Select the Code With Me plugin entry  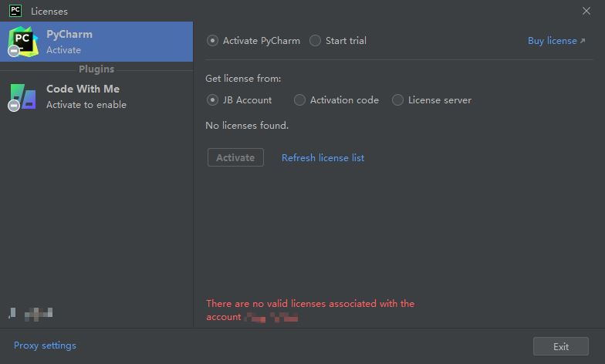tap(96, 96)
